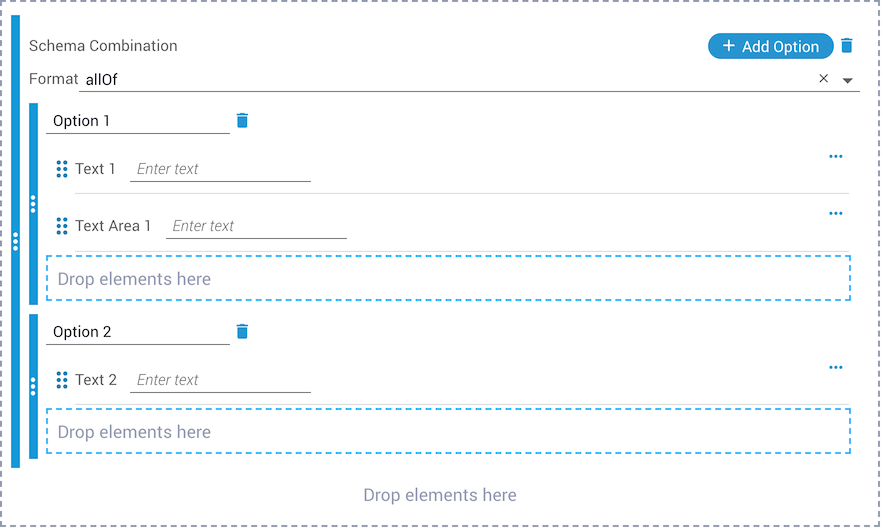Delete Option 1 with its trash icon
Image resolution: width=884 pixels, height=529 pixels.
242,120
